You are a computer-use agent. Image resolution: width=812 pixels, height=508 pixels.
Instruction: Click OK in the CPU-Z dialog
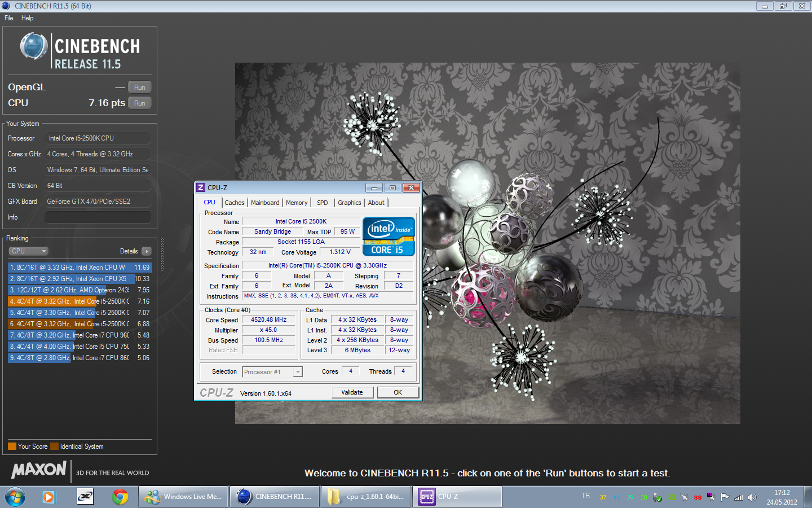398,392
